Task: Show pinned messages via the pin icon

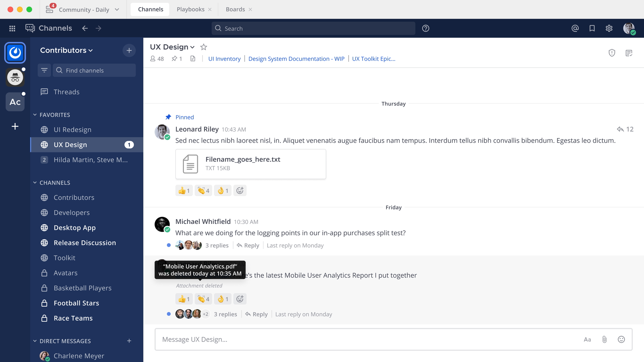Action: [176, 59]
